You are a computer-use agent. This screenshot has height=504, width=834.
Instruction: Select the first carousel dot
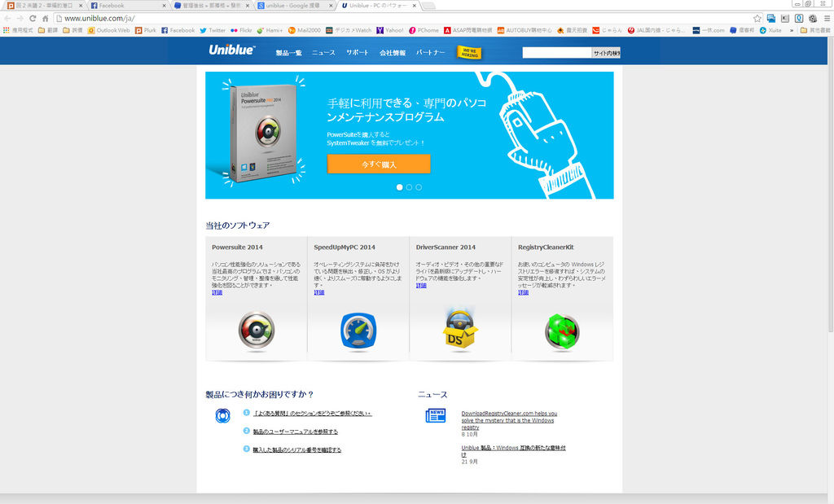click(399, 187)
